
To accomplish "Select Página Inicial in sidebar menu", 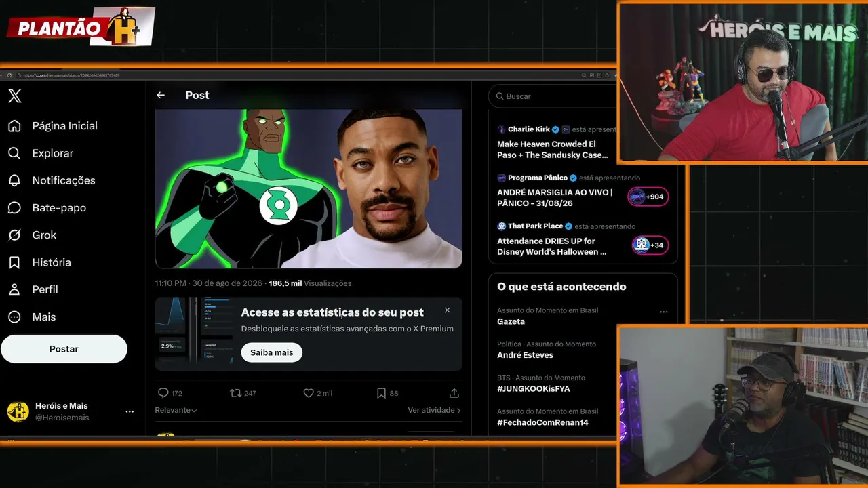I will (65, 126).
